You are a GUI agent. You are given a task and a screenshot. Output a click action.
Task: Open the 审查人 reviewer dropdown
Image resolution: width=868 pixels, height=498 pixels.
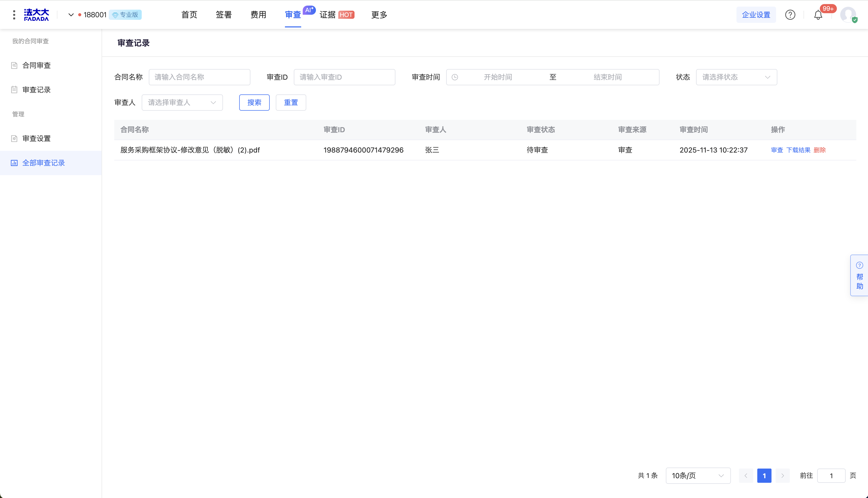click(182, 103)
